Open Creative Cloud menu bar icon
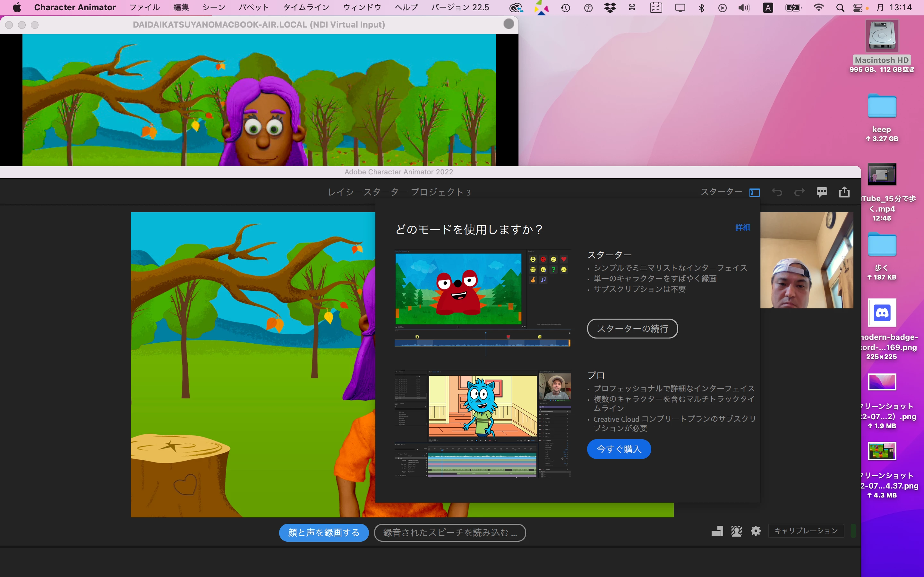Screen dimensions: 924x577 (x=516, y=8)
